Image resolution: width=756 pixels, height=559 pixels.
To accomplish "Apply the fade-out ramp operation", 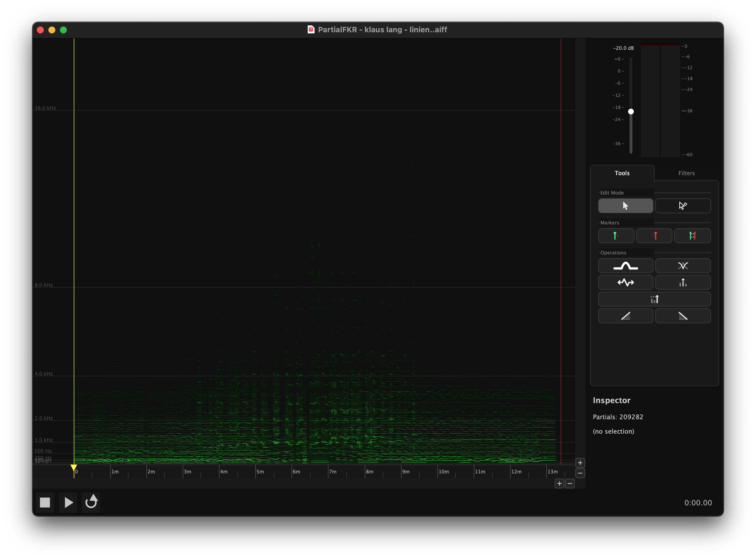I will (x=683, y=316).
